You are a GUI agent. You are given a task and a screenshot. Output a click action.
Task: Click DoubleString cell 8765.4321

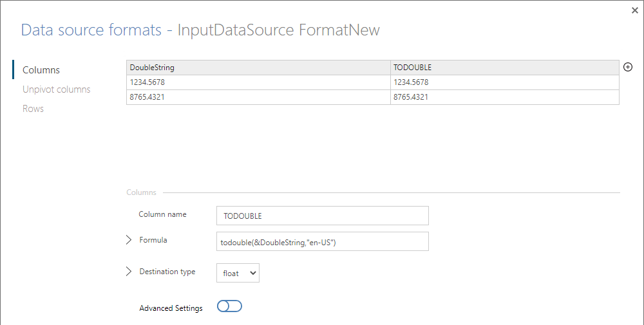(258, 97)
